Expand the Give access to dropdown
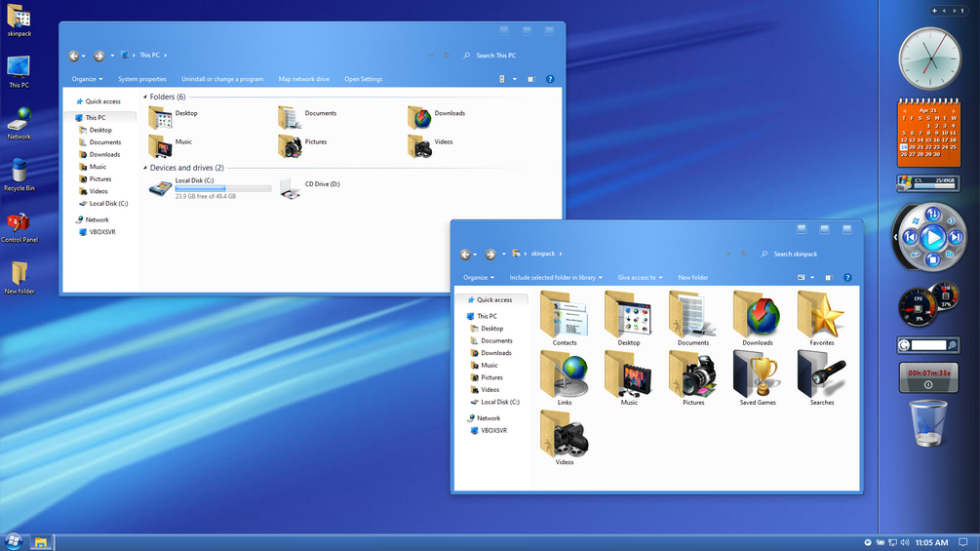The width and height of the screenshot is (980, 551). (x=640, y=277)
